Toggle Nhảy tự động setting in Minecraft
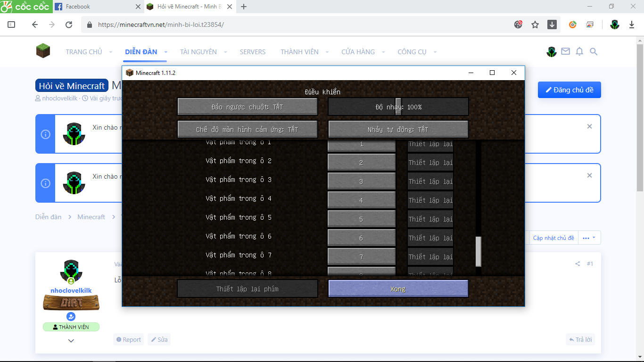Image resolution: width=644 pixels, height=362 pixels. 398,129
